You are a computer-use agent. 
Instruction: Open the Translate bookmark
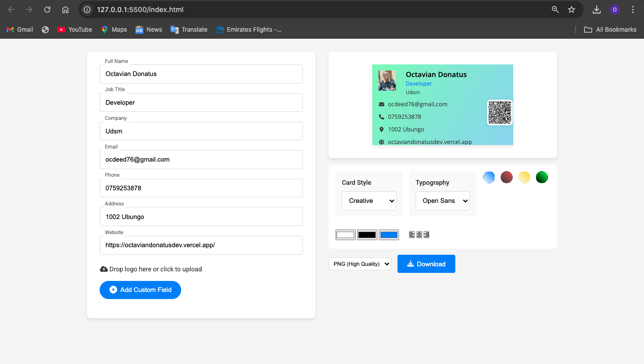[189, 30]
